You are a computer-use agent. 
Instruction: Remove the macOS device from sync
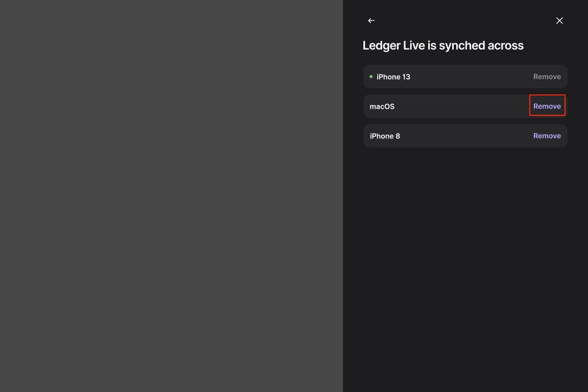[x=547, y=106]
